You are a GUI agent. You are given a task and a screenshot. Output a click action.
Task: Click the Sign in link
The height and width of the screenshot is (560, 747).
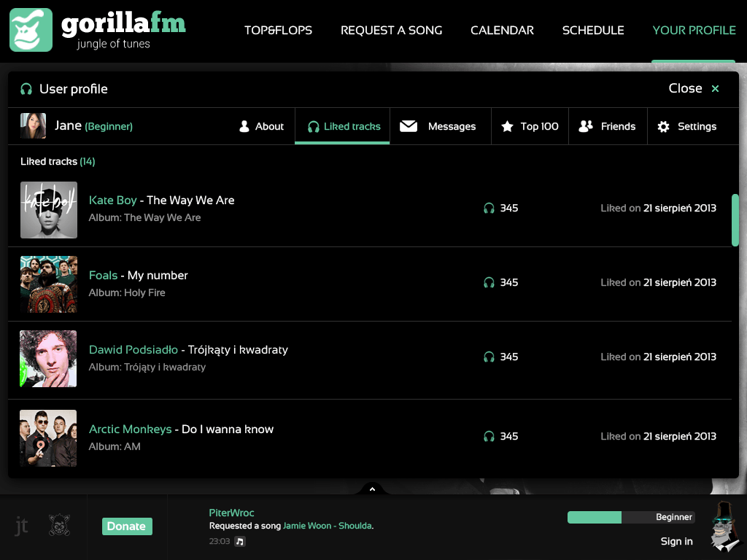click(676, 542)
